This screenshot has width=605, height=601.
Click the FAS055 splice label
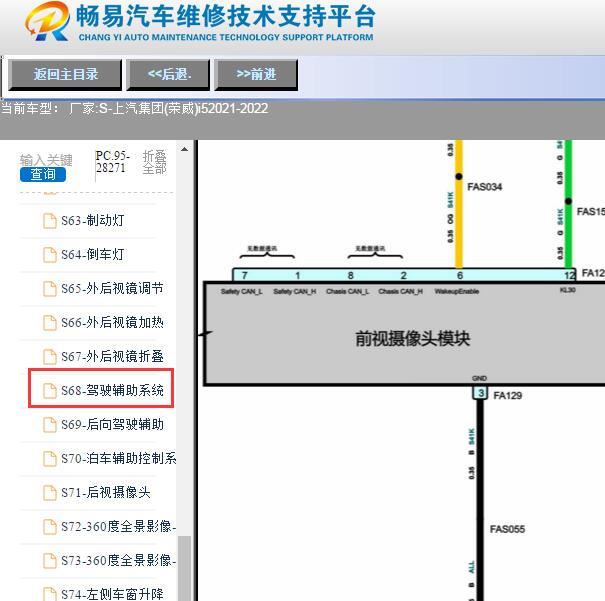coord(507,529)
